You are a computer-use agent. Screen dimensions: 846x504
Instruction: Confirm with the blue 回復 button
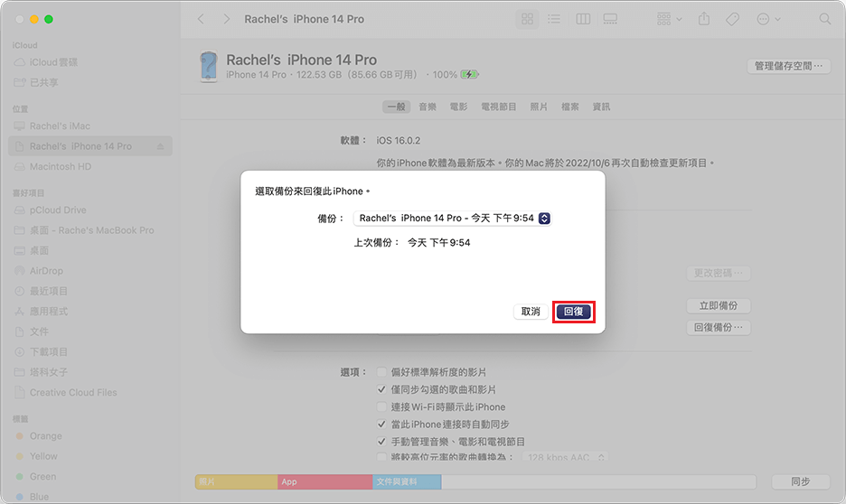click(x=573, y=312)
